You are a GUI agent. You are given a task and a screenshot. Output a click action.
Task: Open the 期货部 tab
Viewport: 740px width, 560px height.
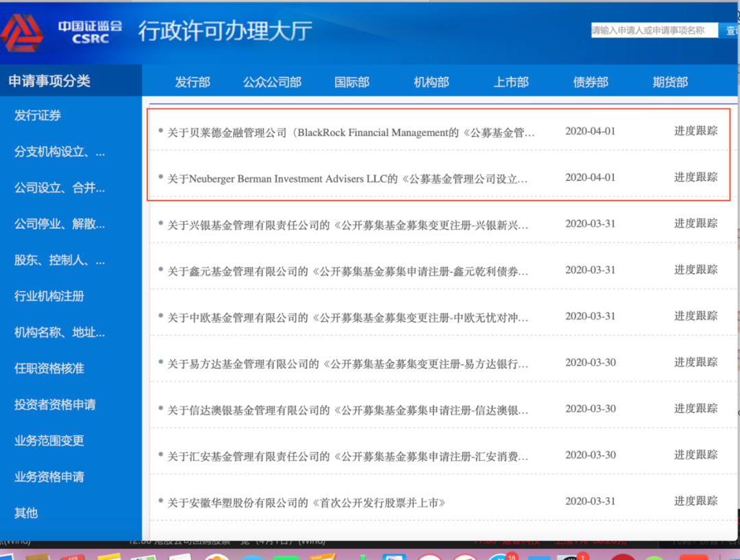click(670, 82)
